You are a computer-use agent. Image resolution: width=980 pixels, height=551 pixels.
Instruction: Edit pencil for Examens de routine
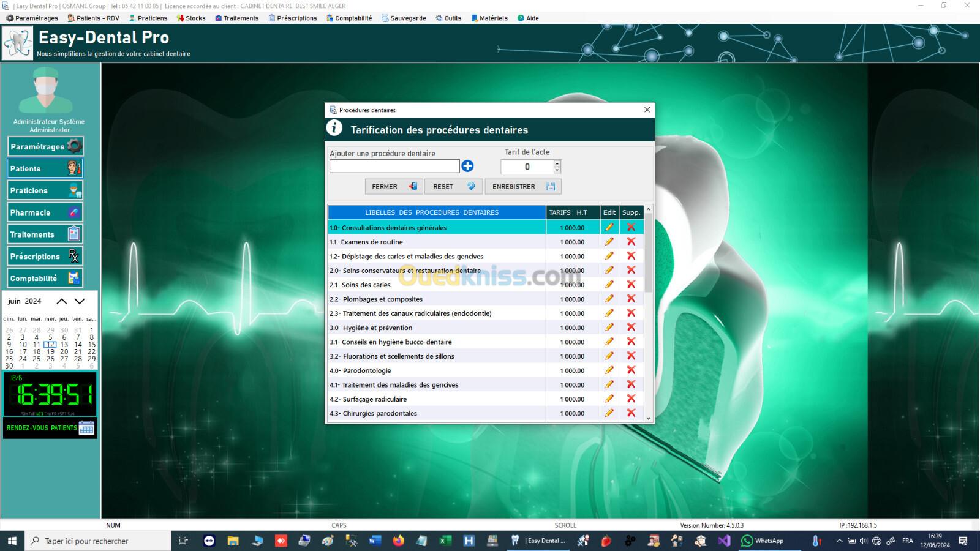(x=609, y=242)
